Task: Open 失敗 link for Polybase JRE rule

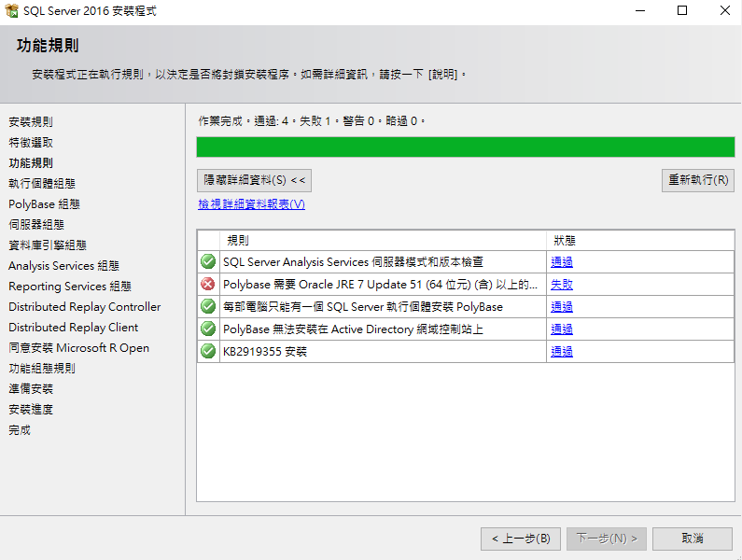Action: point(562,285)
